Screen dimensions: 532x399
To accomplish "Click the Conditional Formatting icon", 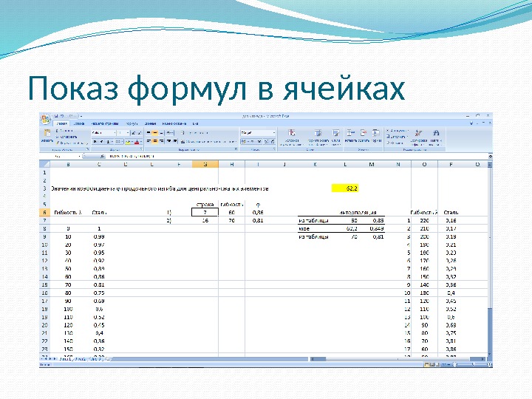I will (x=291, y=133).
